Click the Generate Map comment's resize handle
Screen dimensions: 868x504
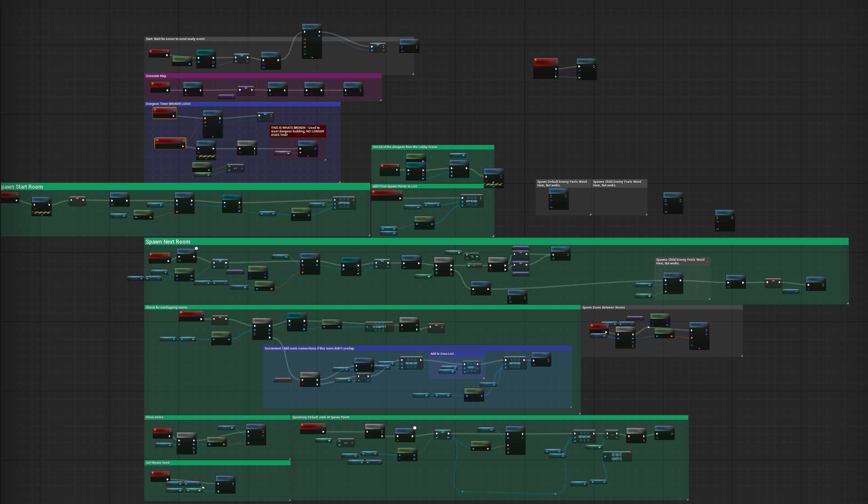pos(380,100)
